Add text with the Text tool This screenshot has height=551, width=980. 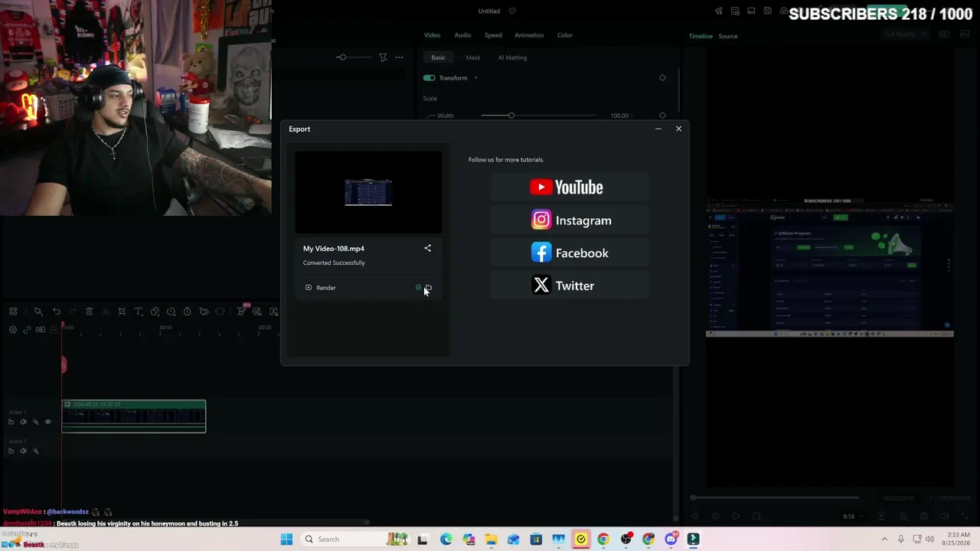[139, 311]
